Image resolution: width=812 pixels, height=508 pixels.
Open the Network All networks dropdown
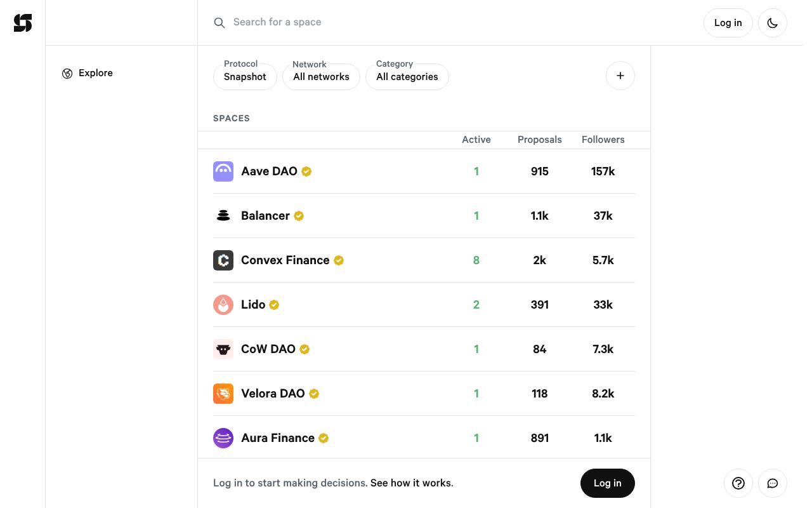pos(321,77)
